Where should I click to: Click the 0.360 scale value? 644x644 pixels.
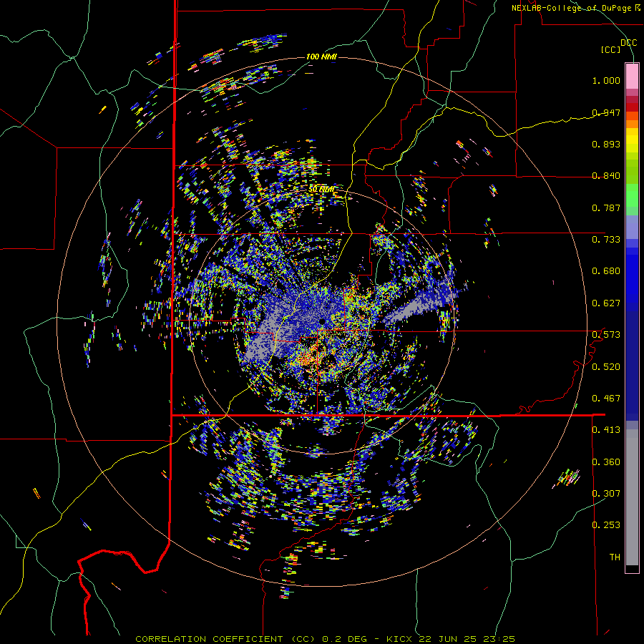point(606,462)
